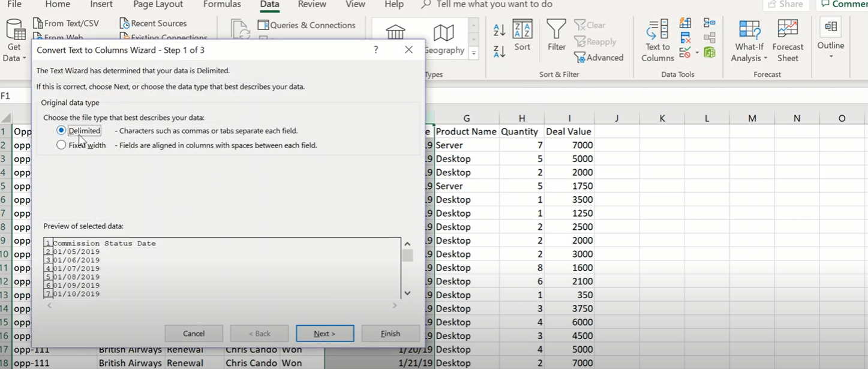Screen dimensions: 868x369
Task: Switch to the Home tab
Action: pyautogui.click(x=58, y=4)
